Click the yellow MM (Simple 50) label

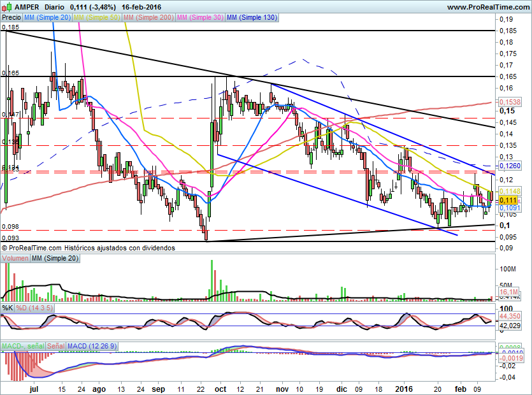(x=99, y=18)
